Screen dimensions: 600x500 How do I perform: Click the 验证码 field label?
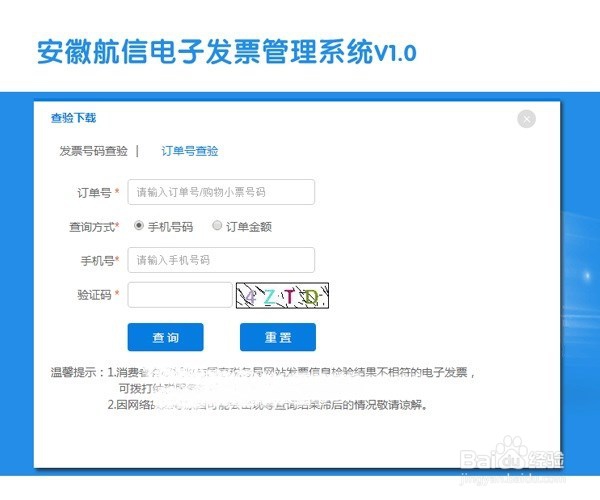[94, 295]
